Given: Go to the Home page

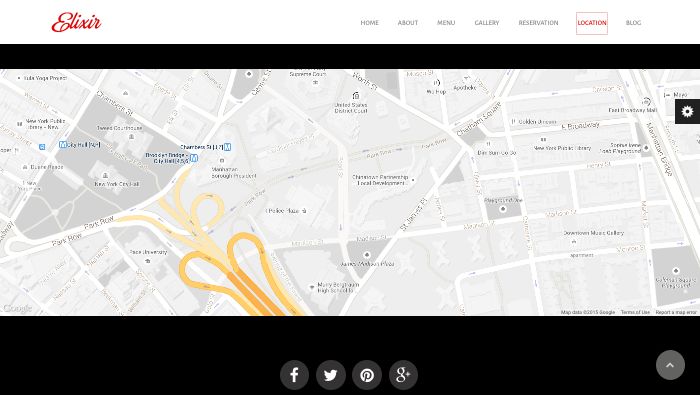Looking at the screenshot, I should (370, 23).
